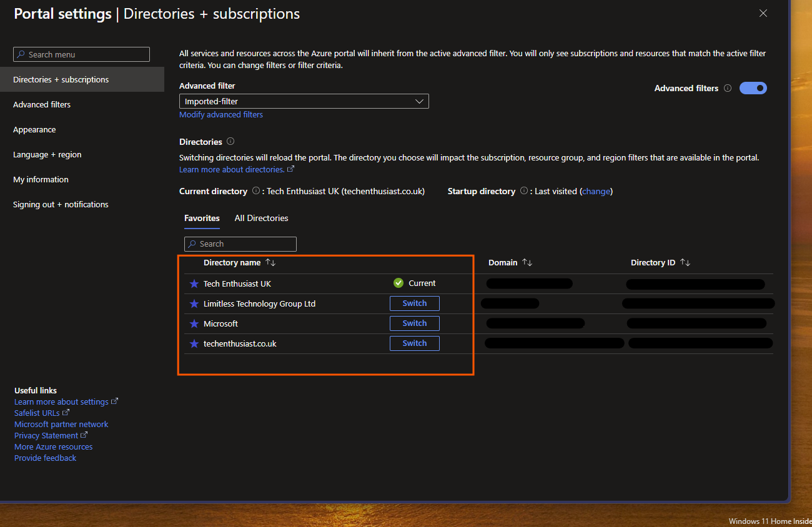
Task: Click Tech Enthusiast UK directory name
Action: pyautogui.click(x=237, y=284)
